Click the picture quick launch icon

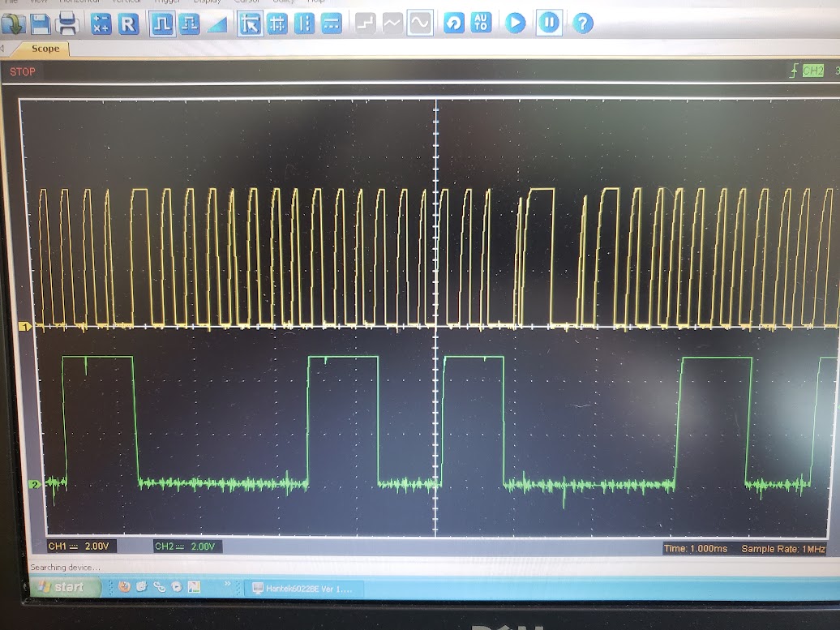click(x=194, y=586)
